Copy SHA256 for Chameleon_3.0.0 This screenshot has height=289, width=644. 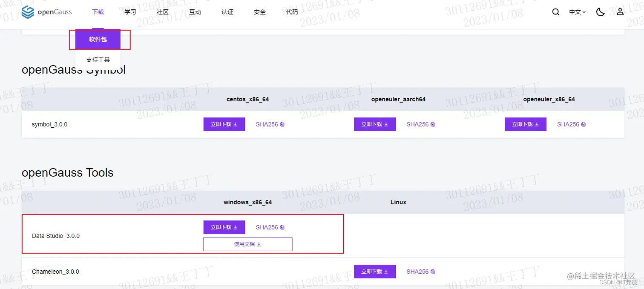[x=421, y=272]
